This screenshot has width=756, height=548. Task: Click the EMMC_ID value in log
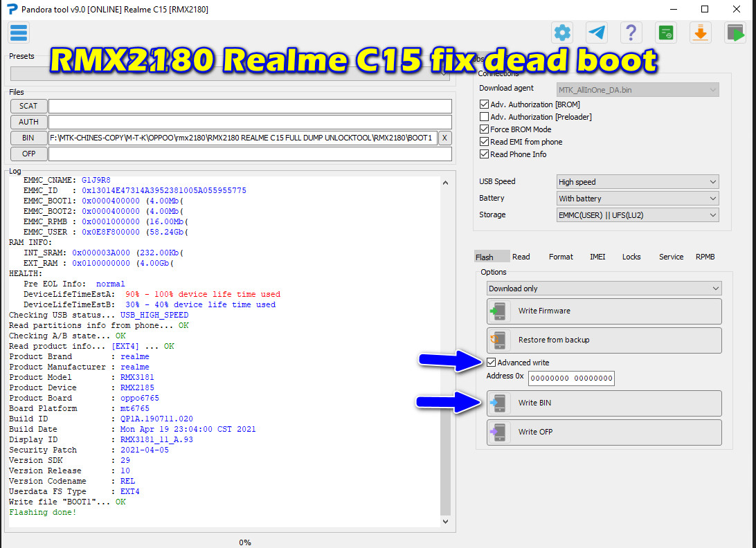(x=164, y=190)
